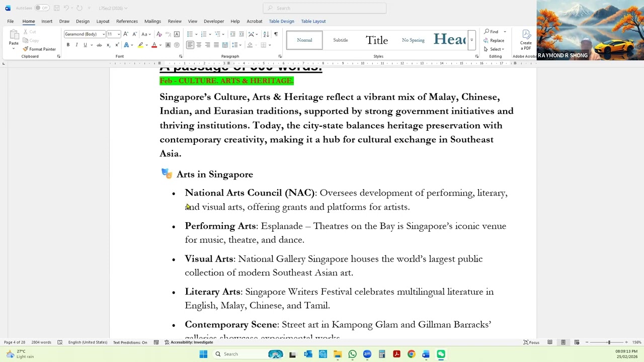Open line spacing dropdown
Image resolution: width=644 pixels, height=362 pixels.
(236, 45)
